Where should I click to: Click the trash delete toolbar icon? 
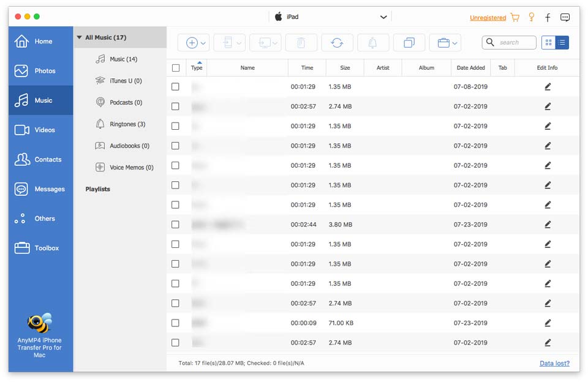(301, 42)
